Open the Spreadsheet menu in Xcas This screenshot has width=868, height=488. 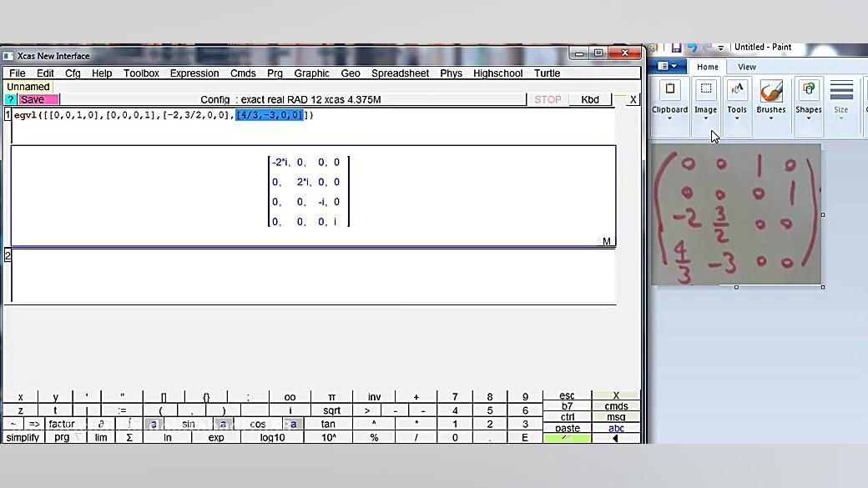401,73
